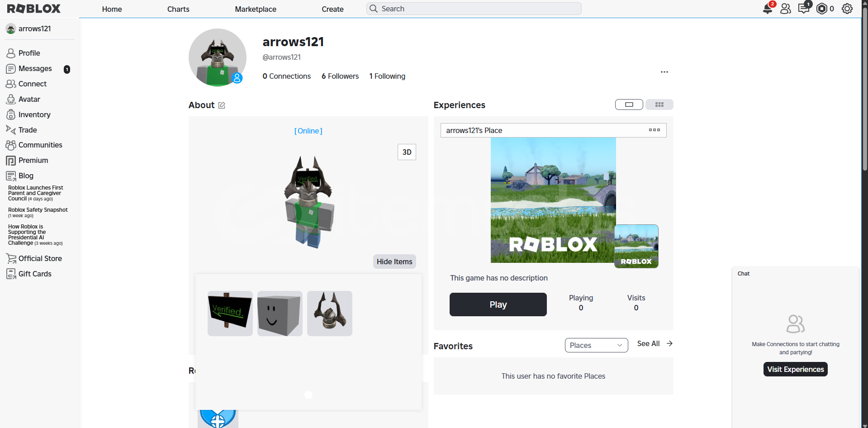
Task: Click the Messages unread count badge
Action: point(67,69)
